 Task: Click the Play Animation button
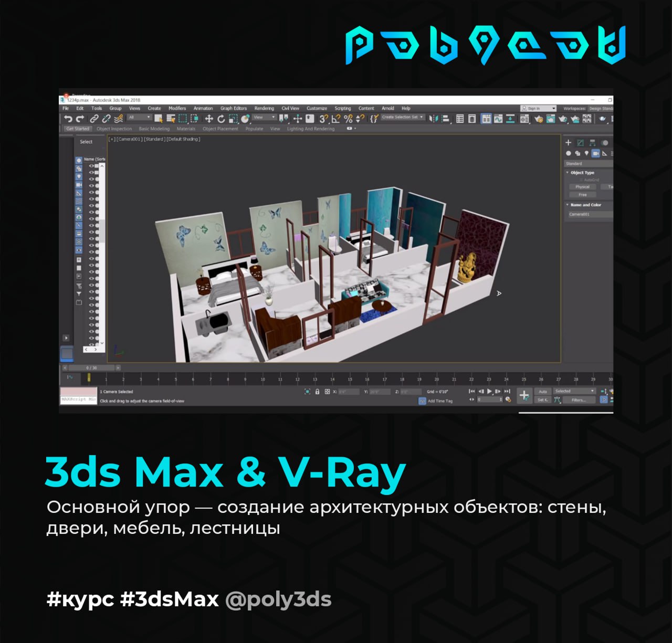(x=489, y=391)
